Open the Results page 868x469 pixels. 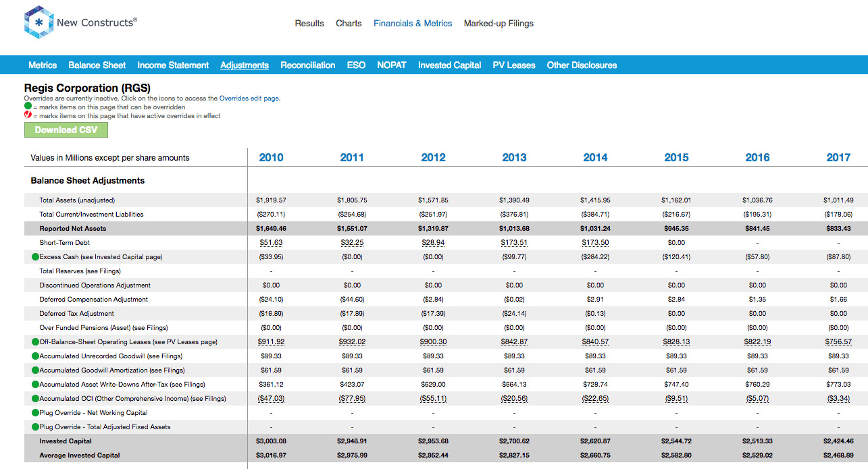click(x=309, y=24)
